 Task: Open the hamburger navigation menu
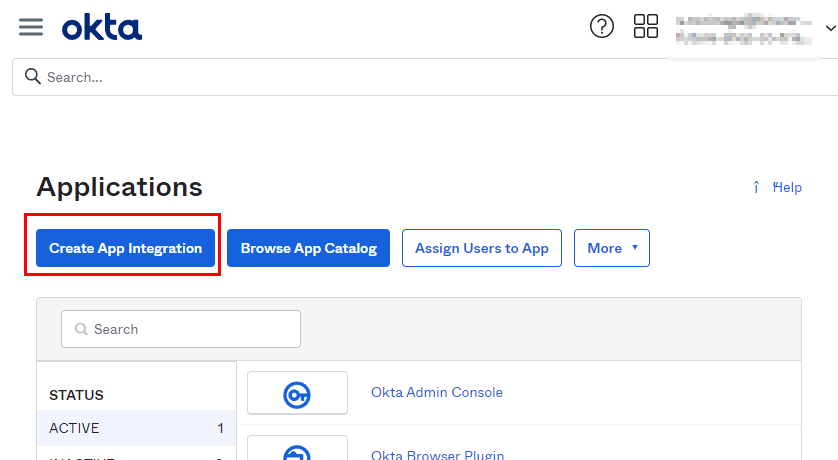(x=31, y=27)
